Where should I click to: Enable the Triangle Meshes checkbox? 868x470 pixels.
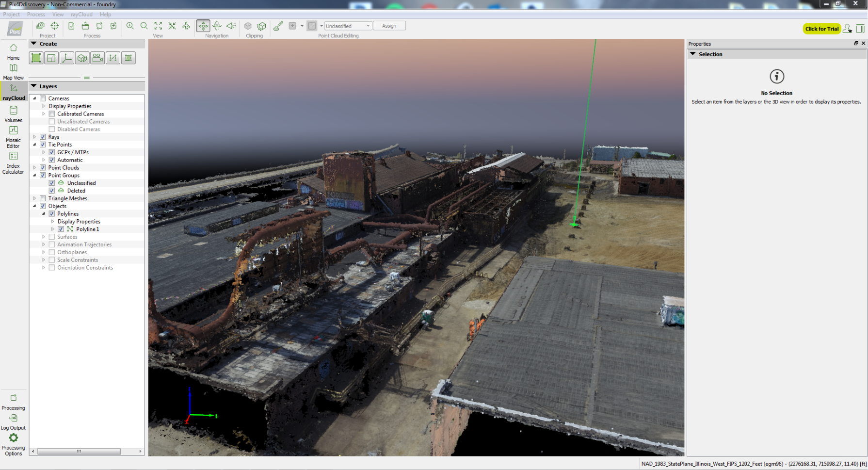coord(43,198)
